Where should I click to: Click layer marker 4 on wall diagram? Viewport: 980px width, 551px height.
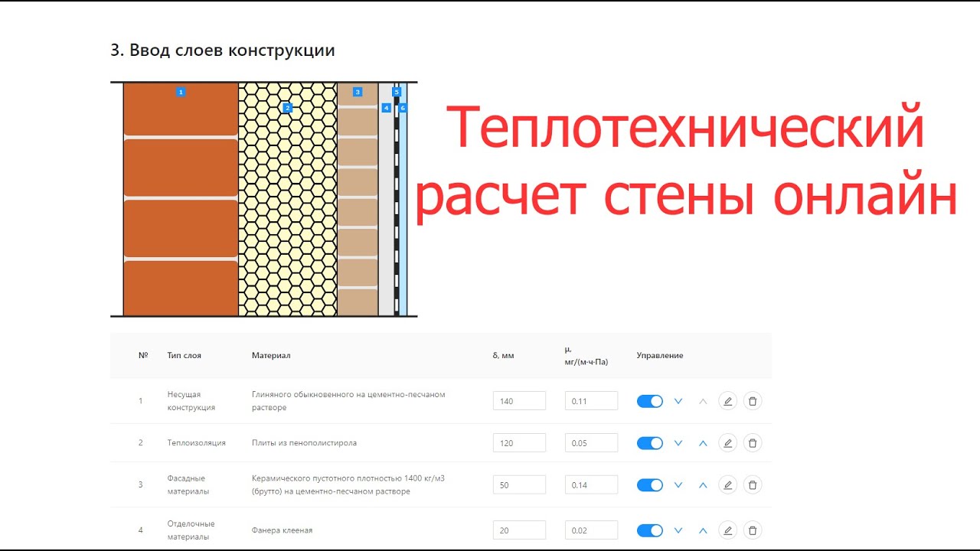click(386, 108)
